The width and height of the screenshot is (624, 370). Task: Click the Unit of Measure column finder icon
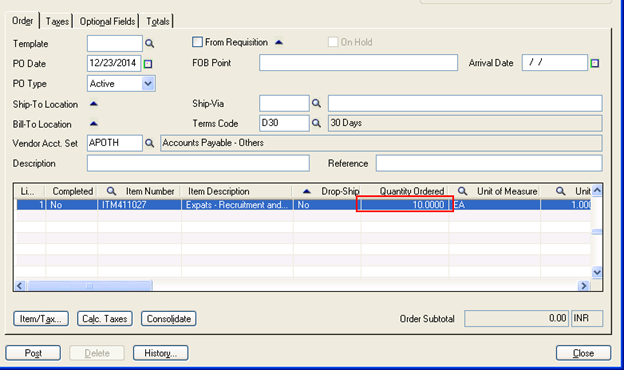pos(462,191)
